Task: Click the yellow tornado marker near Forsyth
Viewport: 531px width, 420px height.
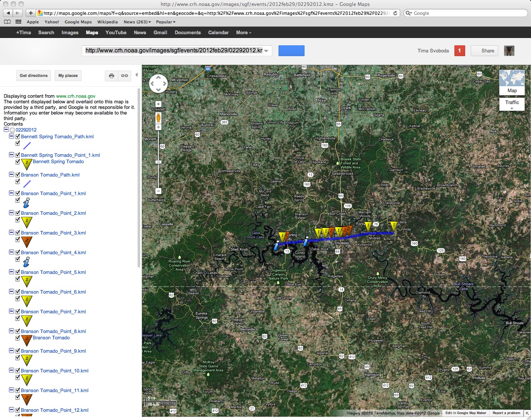Action: tap(368, 226)
